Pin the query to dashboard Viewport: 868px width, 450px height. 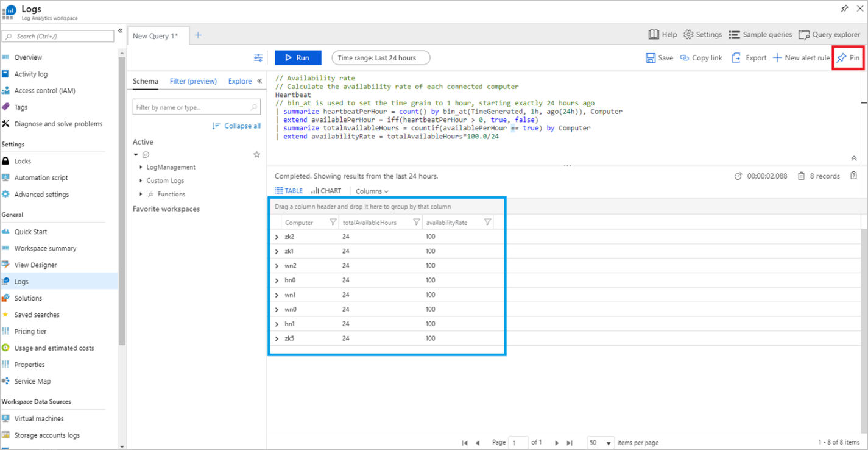[848, 58]
